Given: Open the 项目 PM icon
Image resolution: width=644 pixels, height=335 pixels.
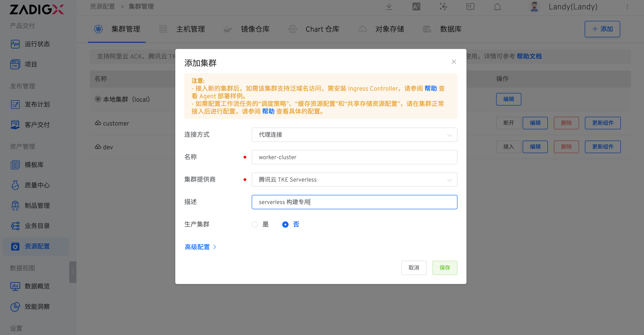Looking at the screenshot, I should 15,64.
